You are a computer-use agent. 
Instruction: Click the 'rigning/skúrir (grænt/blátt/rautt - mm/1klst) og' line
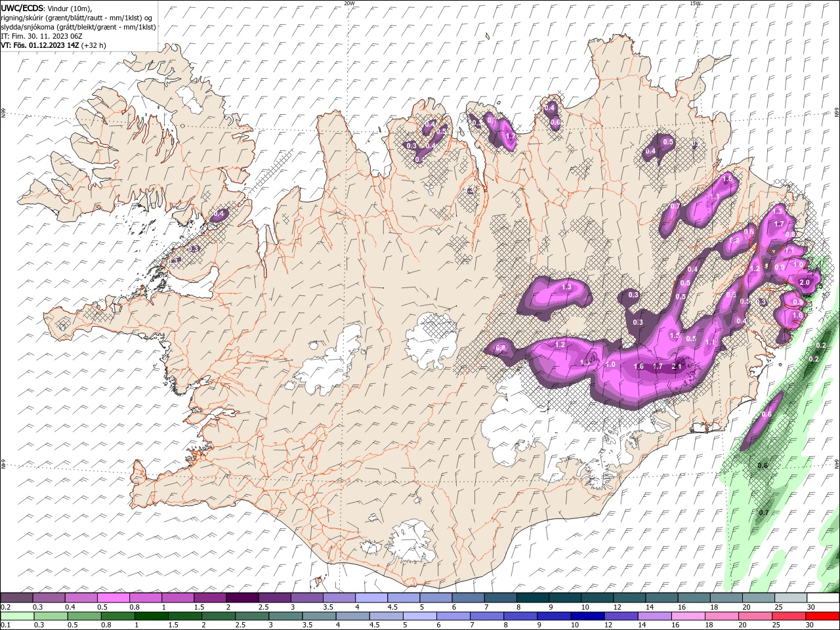click(77, 18)
